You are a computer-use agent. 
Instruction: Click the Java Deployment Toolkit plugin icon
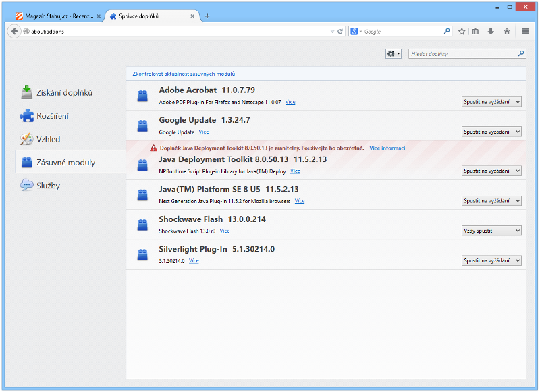142,165
